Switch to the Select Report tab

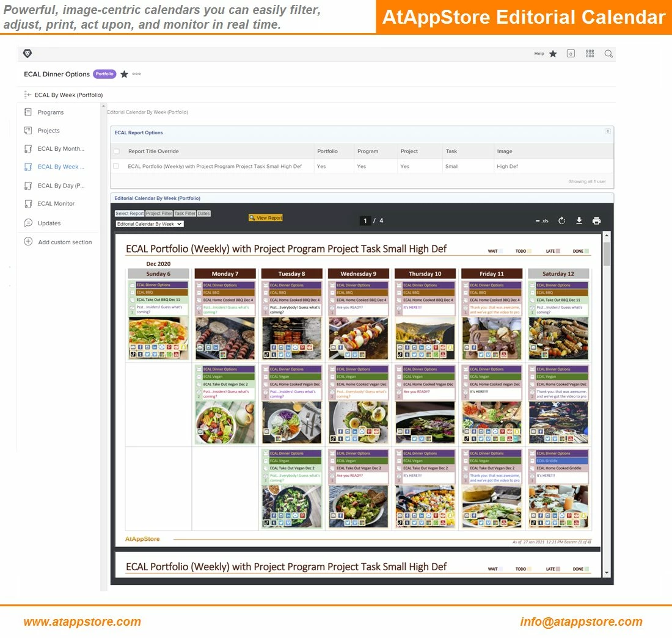(x=130, y=213)
